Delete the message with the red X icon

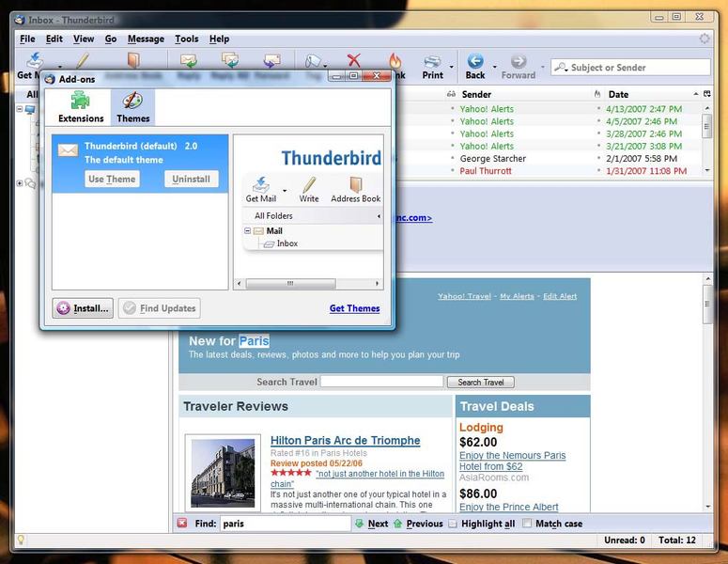354,60
